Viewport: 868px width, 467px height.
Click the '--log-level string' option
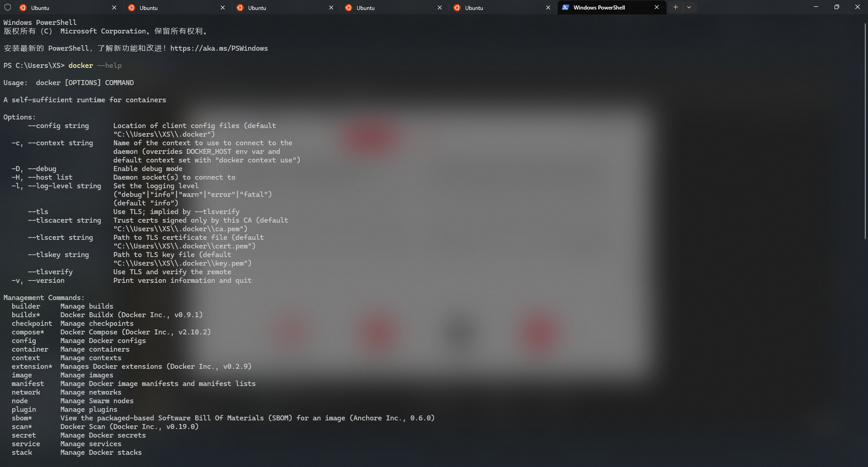64,186
